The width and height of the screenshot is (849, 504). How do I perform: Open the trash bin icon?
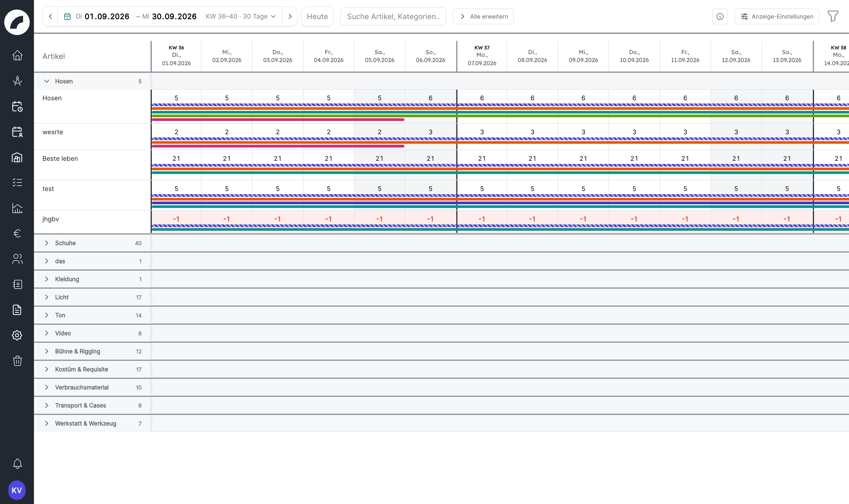[17, 361]
